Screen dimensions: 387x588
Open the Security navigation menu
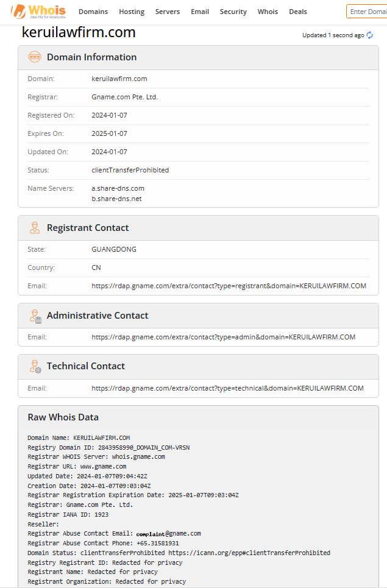point(233,12)
